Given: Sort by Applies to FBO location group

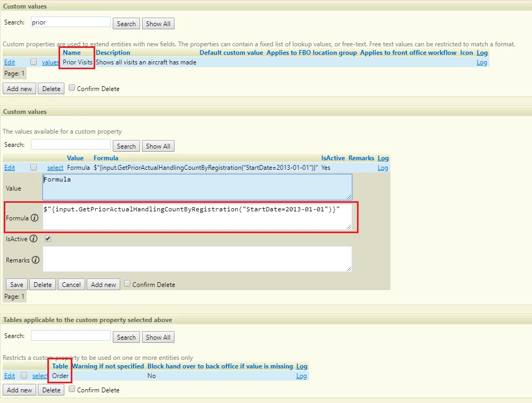Looking at the screenshot, I should coord(311,53).
